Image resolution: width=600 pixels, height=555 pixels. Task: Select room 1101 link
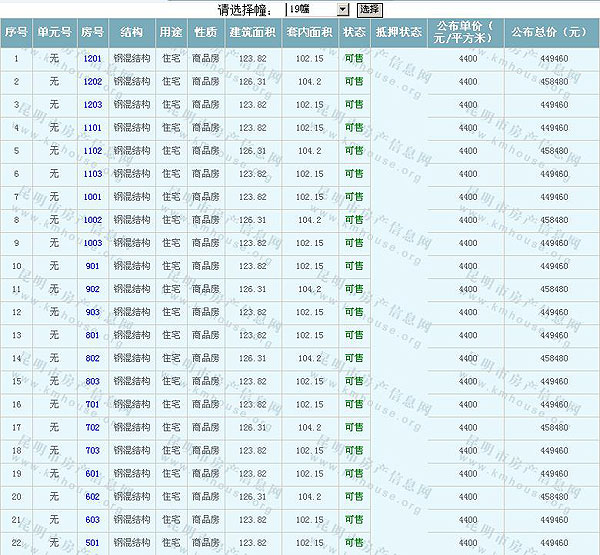[x=92, y=128]
